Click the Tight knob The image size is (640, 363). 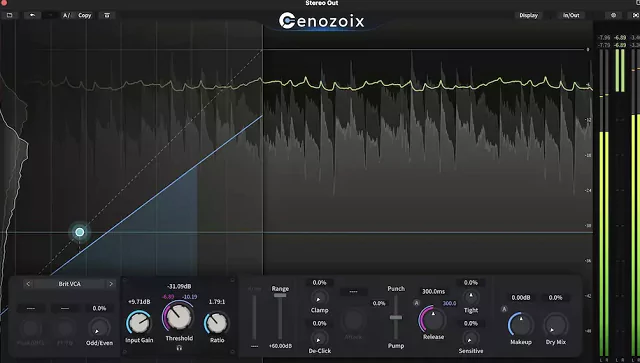pos(471,297)
